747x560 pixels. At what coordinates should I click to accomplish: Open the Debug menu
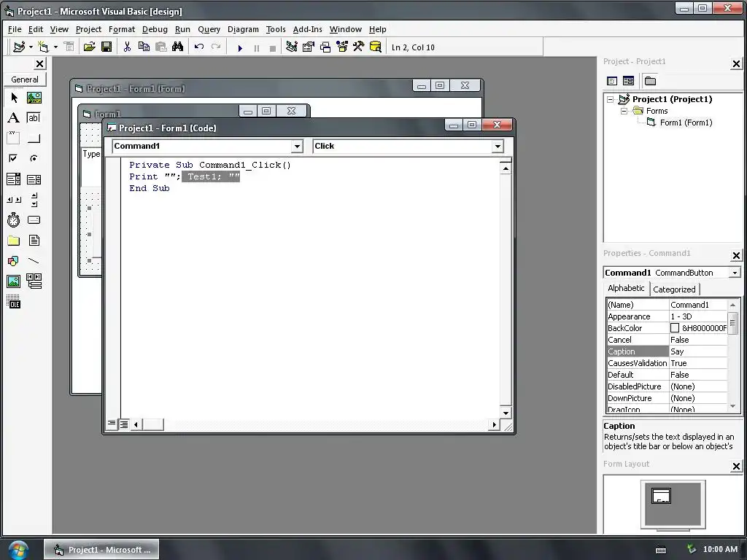[x=155, y=29]
